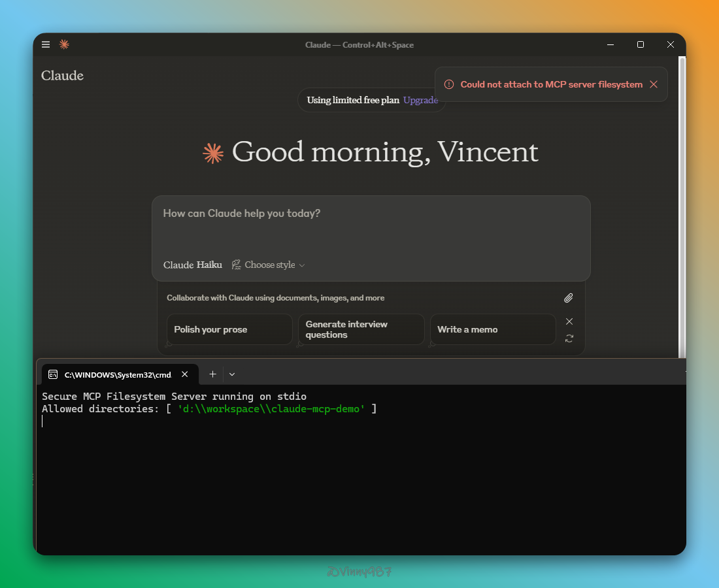Expand the terminal profile dropdown chevron
This screenshot has width=719, height=588.
click(232, 374)
